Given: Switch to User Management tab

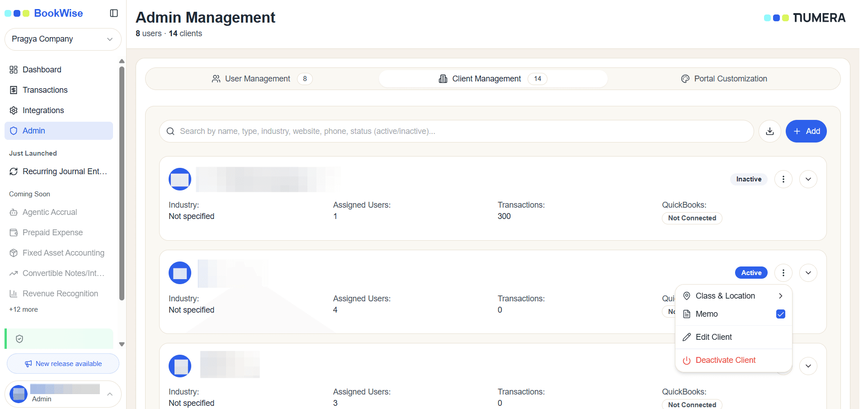Looking at the screenshot, I should coord(262,79).
